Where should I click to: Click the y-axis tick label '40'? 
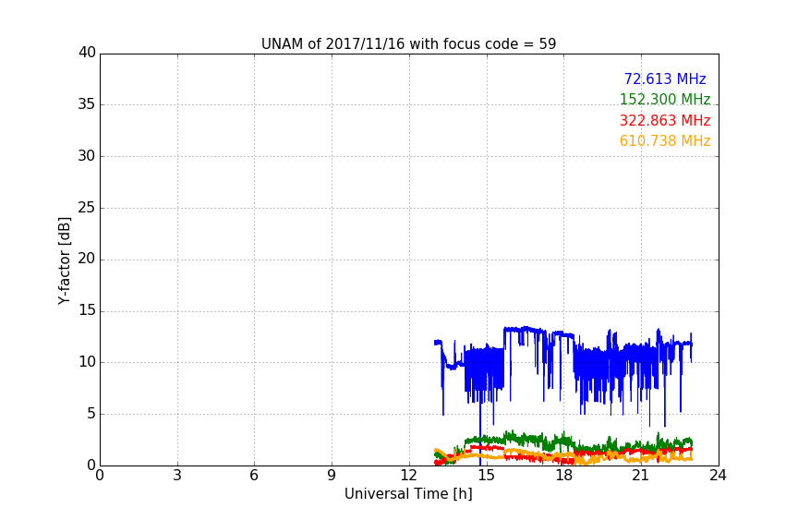[x=87, y=53]
